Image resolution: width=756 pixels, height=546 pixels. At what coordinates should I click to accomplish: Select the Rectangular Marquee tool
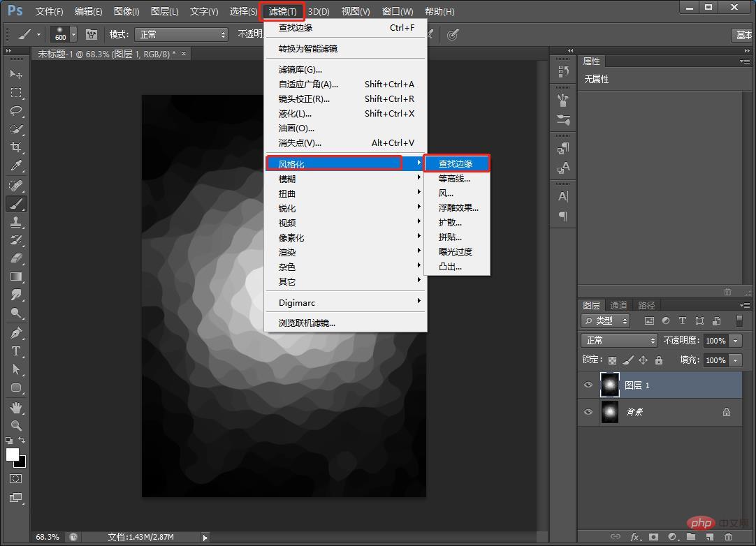click(16, 93)
